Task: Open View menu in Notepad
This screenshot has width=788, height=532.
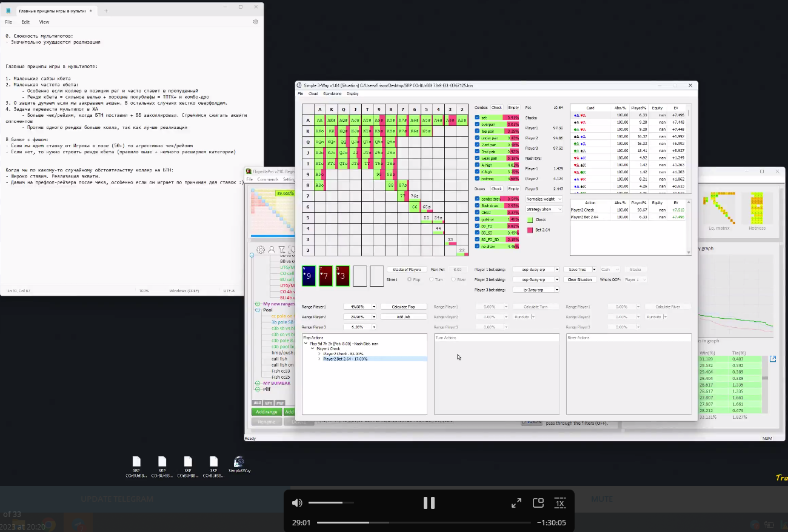Action: click(x=44, y=22)
